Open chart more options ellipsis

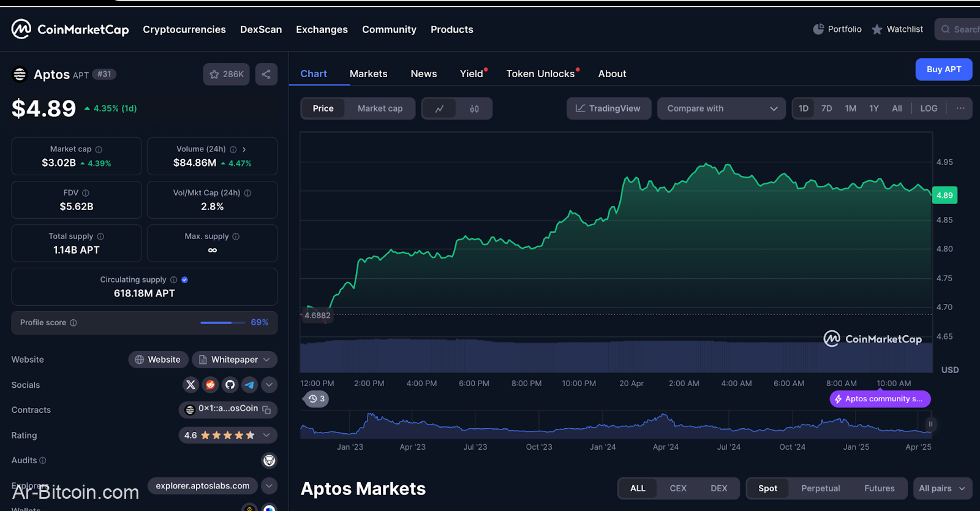point(960,108)
